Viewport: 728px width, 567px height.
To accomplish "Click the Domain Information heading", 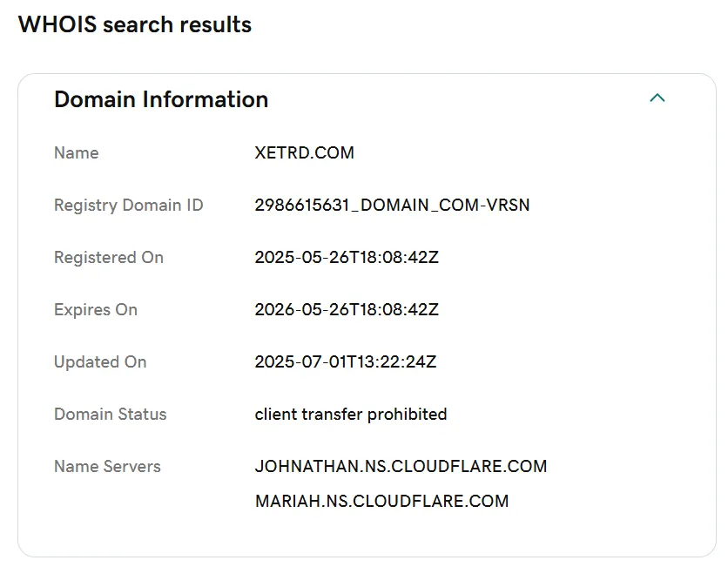I will coord(161,99).
